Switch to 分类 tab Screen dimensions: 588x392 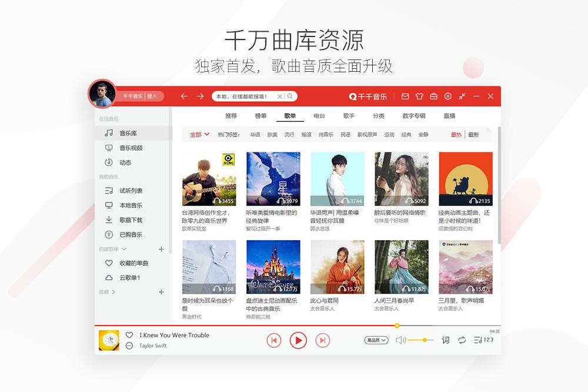(378, 115)
